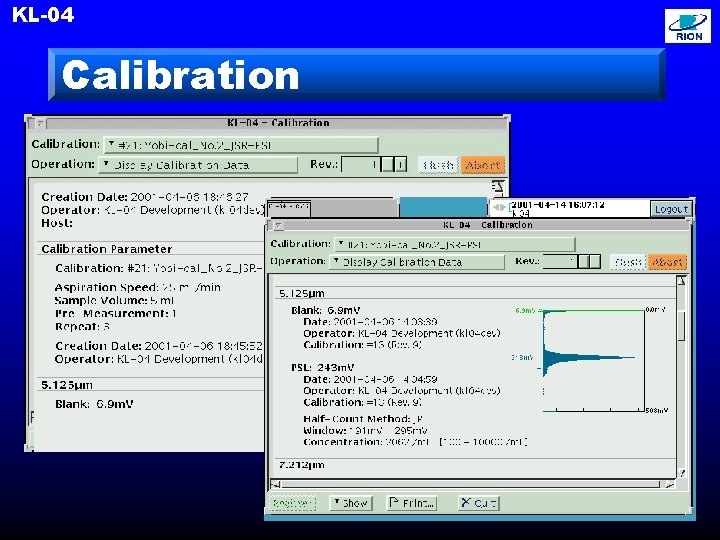Open the Calibration dropdown in back window
The image size is (720, 540).
pyautogui.click(x=242, y=145)
